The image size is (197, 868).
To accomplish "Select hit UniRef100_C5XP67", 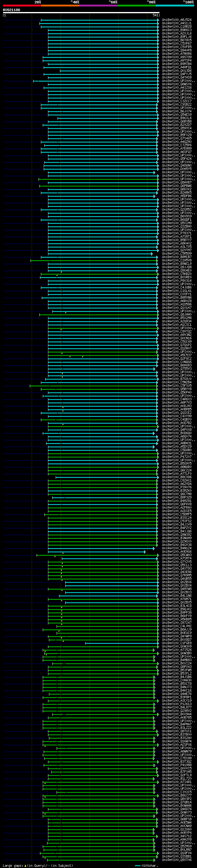I will 177,43.
